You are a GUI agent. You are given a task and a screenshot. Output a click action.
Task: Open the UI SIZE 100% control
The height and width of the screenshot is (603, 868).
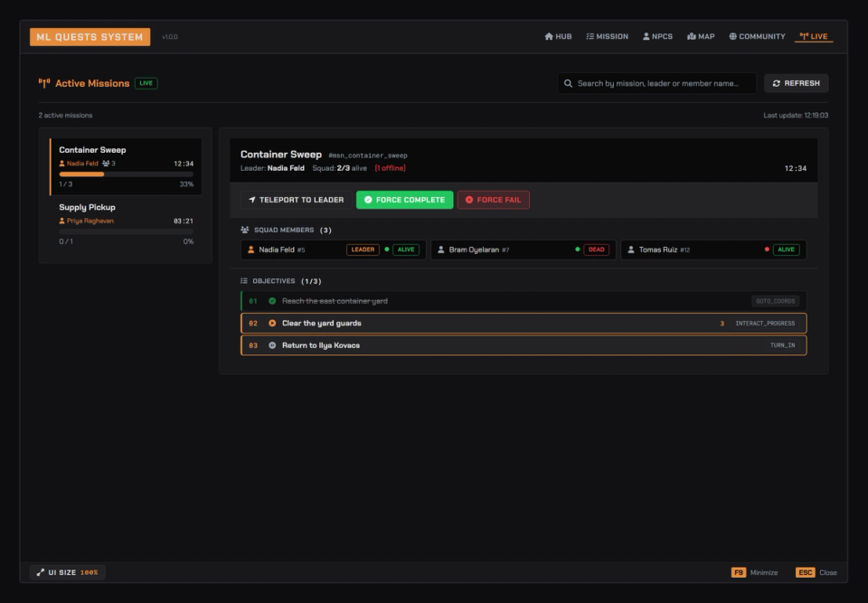tap(68, 572)
